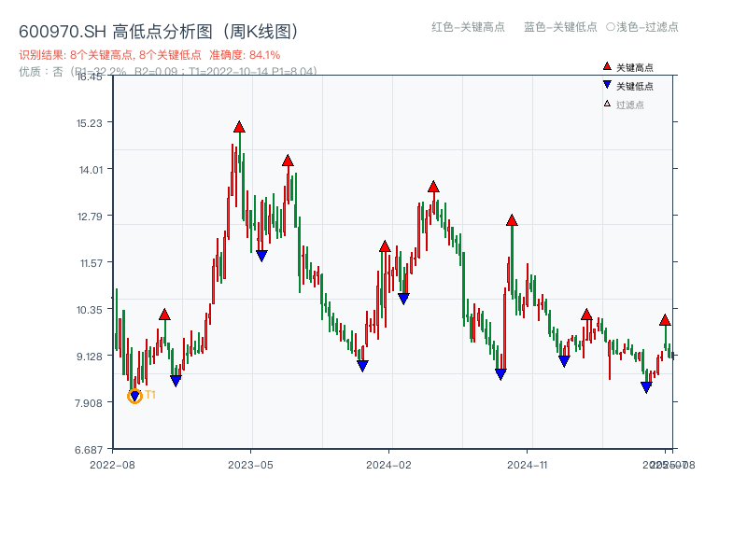Screen dimensions: 747x560
Task: Click the rightmost red triangle near 2025-08
Action: click(665, 320)
